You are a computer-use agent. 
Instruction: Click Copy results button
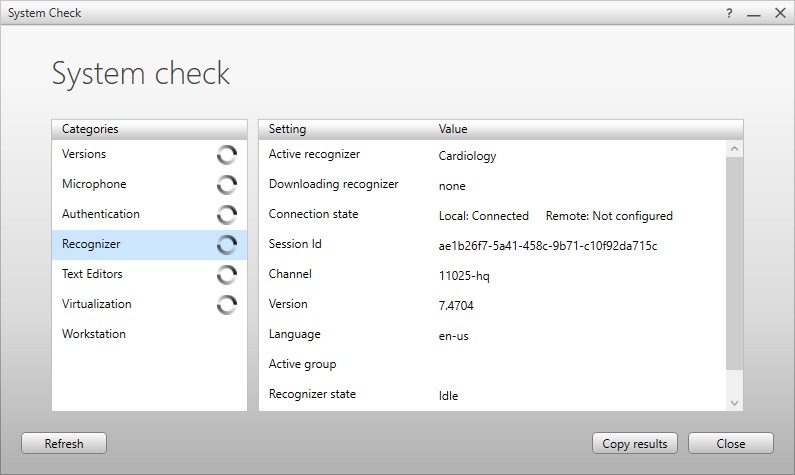[635, 443]
